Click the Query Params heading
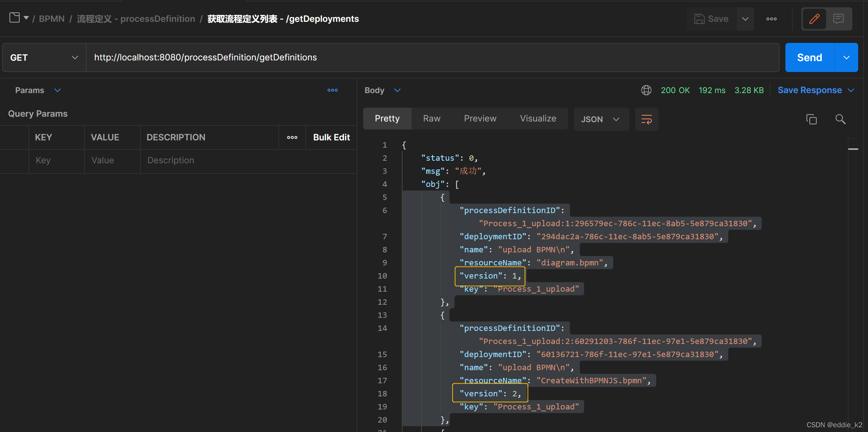The width and height of the screenshot is (868, 432). pos(38,114)
